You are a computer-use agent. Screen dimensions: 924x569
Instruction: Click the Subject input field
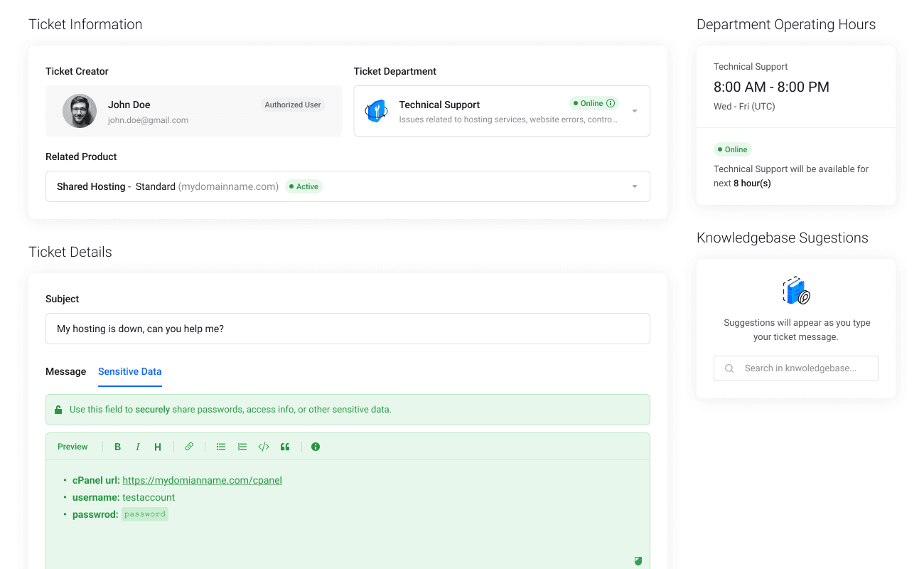[x=348, y=329]
